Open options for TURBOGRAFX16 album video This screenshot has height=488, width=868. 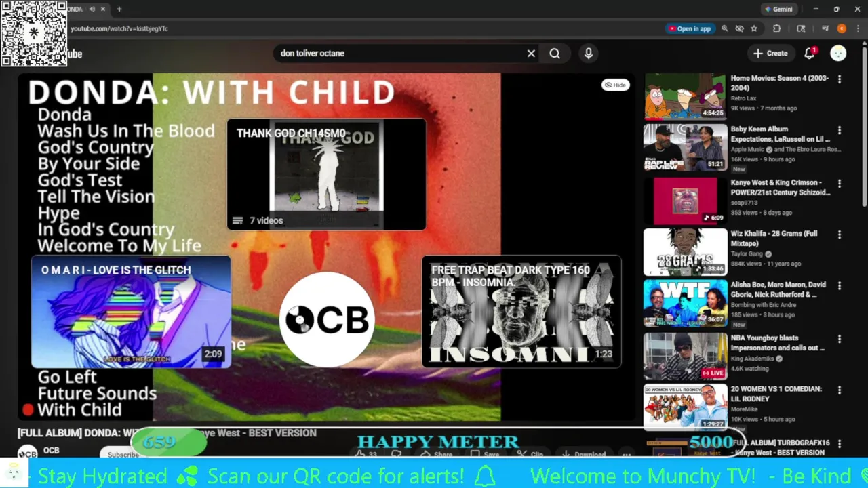(x=840, y=444)
